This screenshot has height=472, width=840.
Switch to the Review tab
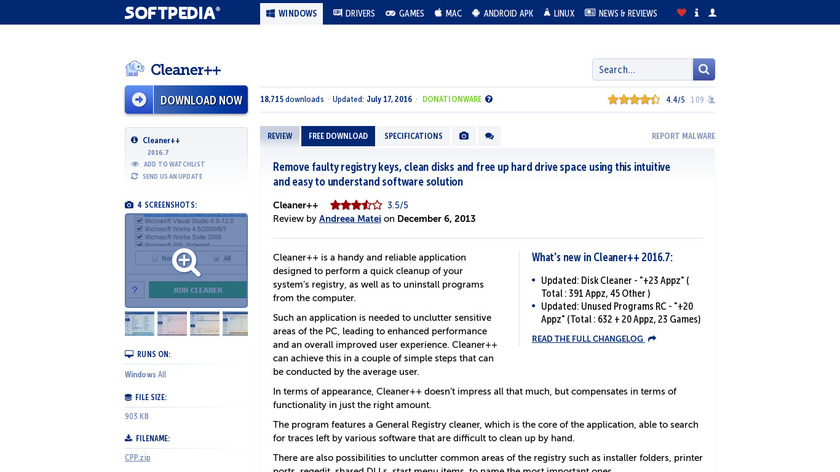click(280, 136)
